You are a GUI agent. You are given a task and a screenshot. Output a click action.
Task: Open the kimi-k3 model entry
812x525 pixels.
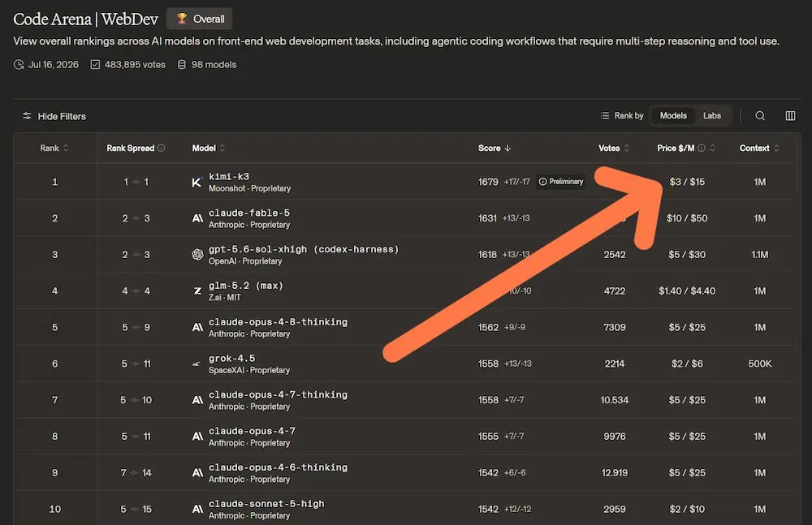pyautogui.click(x=229, y=177)
